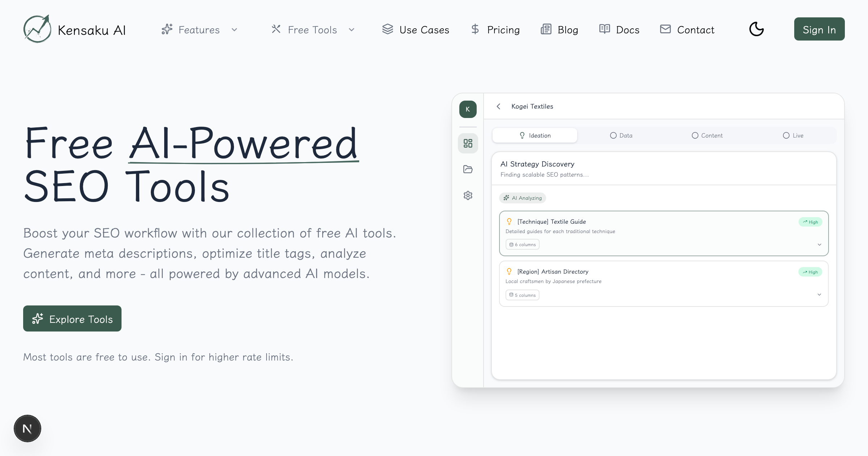Open the folder icon in sidebar
868x456 pixels.
tap(468, 169)
